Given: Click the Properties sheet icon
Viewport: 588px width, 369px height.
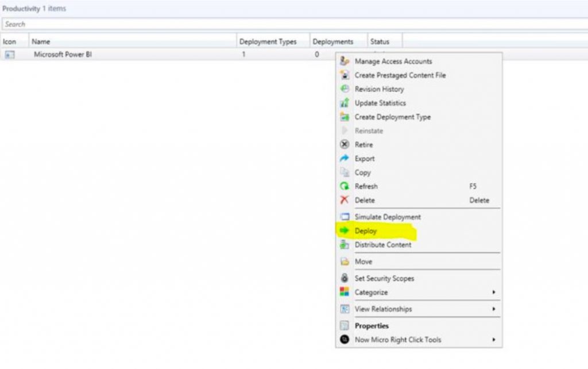Looking at the screenshot, I should click(345, 325).
